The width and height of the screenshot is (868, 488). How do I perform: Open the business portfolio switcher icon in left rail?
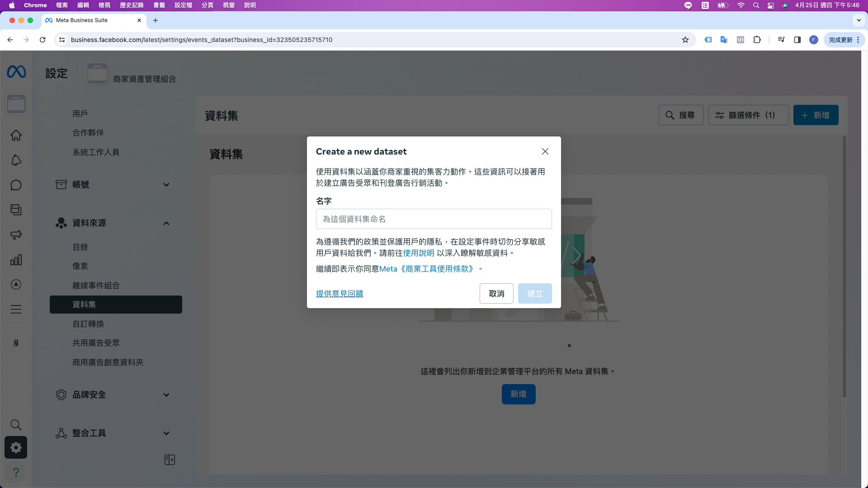(x=16, y=104)
